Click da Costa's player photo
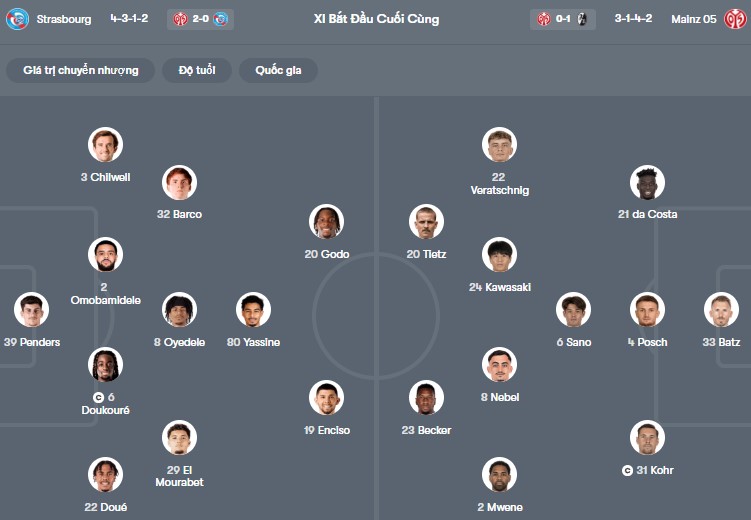This screenshot has height=520, width=751. tap(647, 182)
